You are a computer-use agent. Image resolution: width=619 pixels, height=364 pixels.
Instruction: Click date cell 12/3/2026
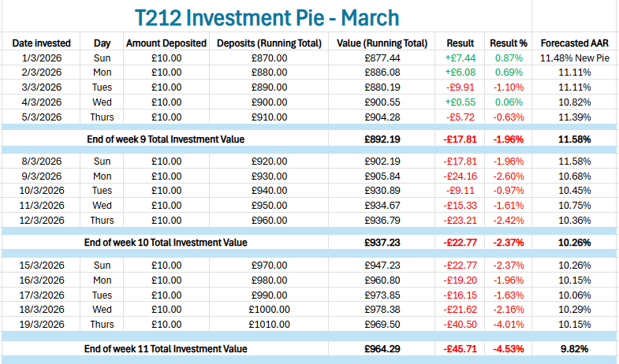tap(42, 221)
